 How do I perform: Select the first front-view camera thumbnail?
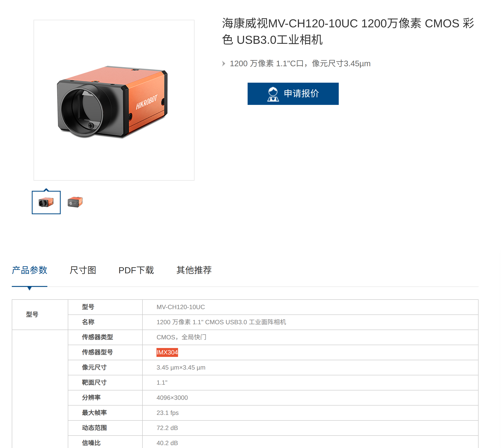click(x=46, y=202)
